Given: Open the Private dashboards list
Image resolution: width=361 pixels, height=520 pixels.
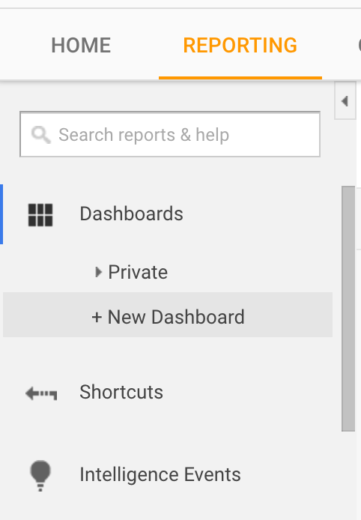Looking at the screenshot, I should click(x=138, y=272).
